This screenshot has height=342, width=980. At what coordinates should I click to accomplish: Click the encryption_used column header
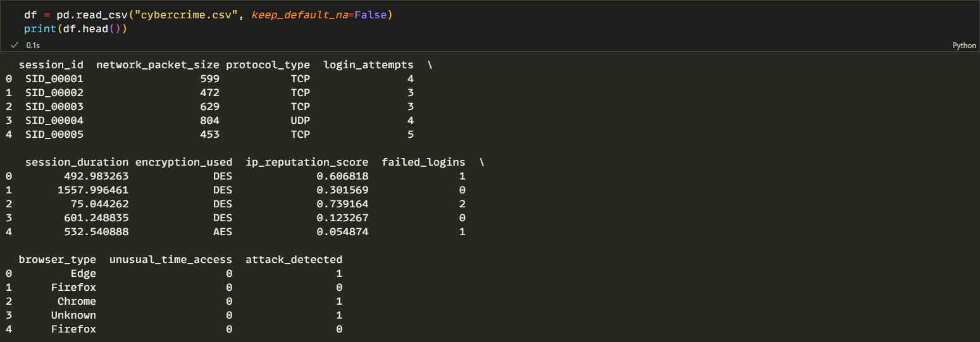(x=183, y=162)
